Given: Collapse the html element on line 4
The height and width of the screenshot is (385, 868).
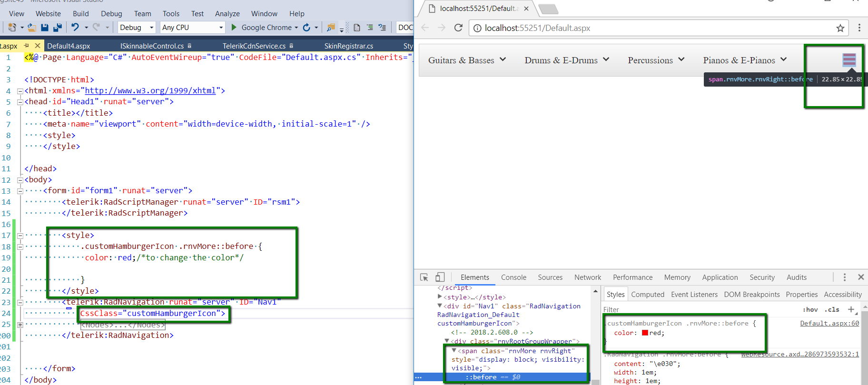Looking at the screenshot, I should point(20,91).
